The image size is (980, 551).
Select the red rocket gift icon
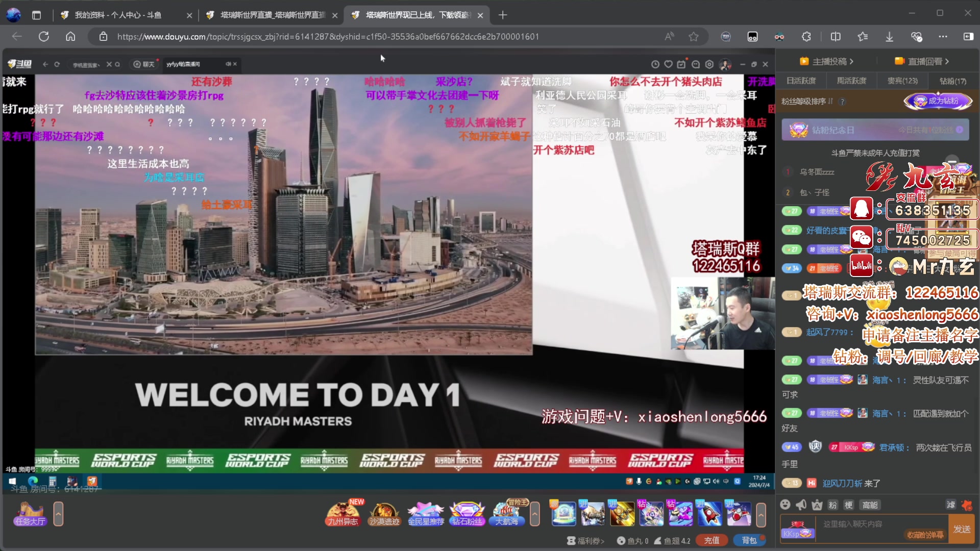pyautogui.click(x=709, y=514)
